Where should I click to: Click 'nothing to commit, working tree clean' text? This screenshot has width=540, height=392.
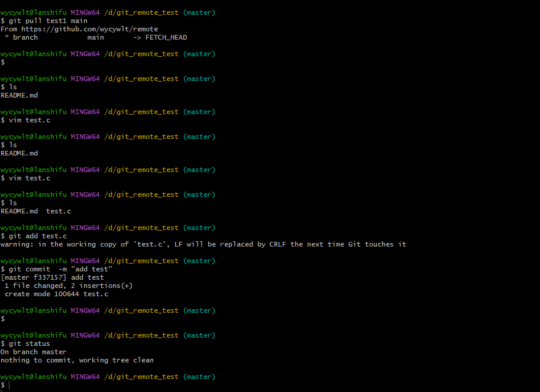coord(77,360)
